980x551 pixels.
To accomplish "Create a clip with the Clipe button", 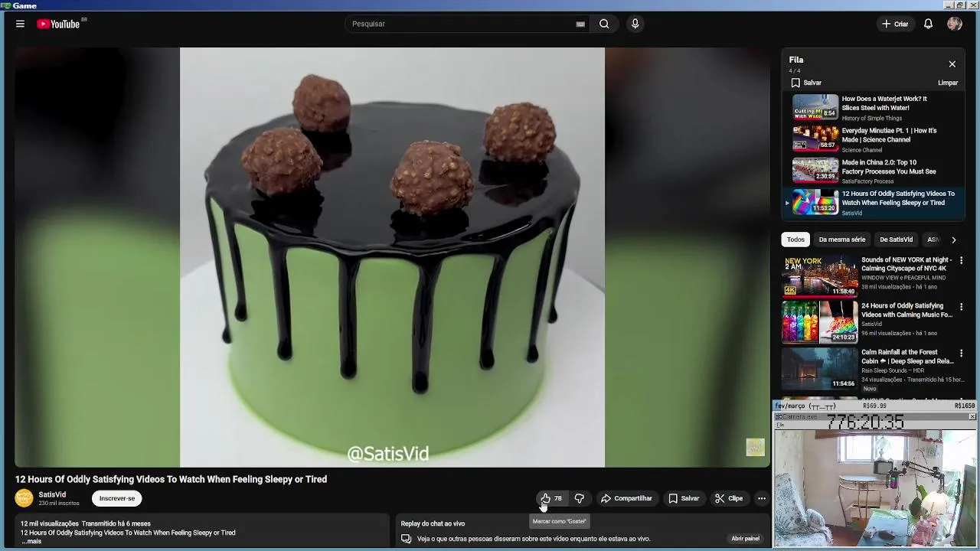I will click(x=729, y=498).
